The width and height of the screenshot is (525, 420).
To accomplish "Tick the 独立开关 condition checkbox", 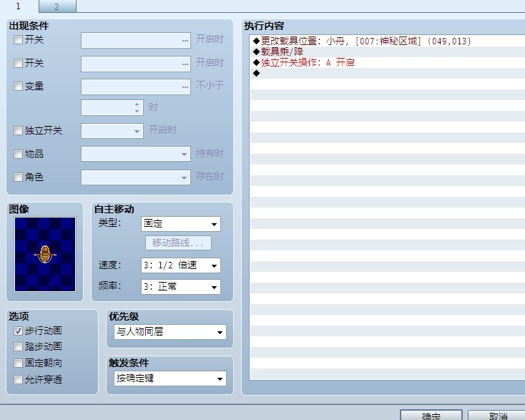I will (x=18, y=130).
